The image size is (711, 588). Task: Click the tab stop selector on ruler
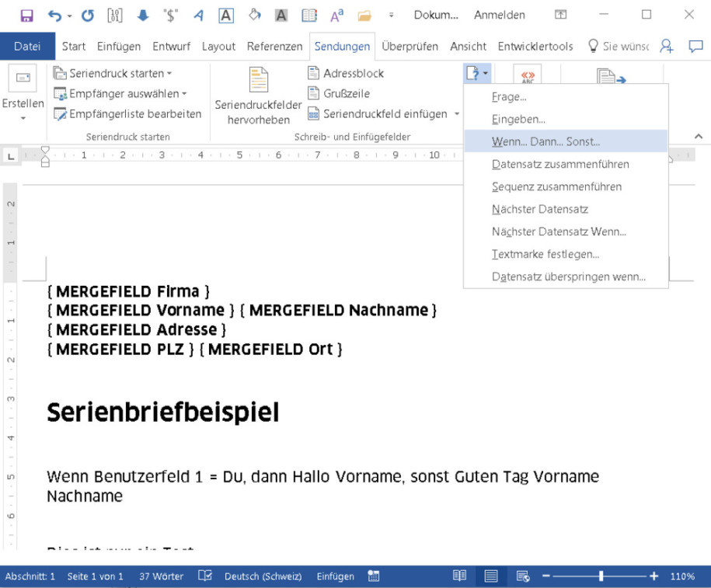pyautogui.click(x=11, y=156)
